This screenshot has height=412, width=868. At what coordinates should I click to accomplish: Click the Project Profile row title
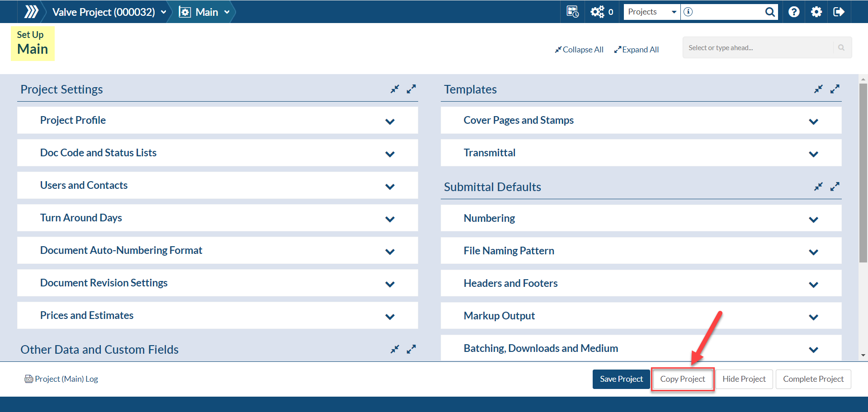pos(73,120)
